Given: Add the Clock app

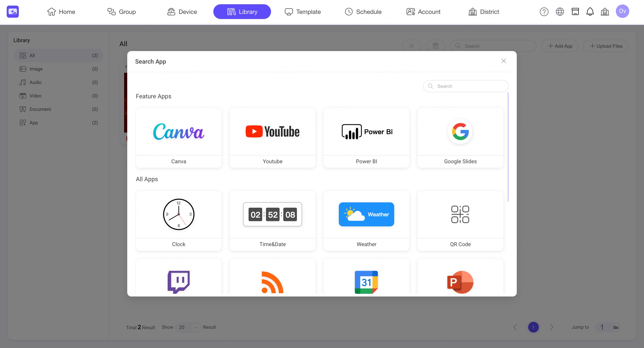Looking at the screenshot, I should tap(178, 220).
